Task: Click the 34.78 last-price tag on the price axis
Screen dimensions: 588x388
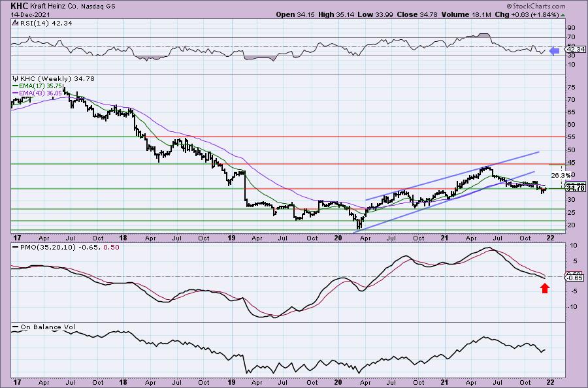Action: (576, 188)
